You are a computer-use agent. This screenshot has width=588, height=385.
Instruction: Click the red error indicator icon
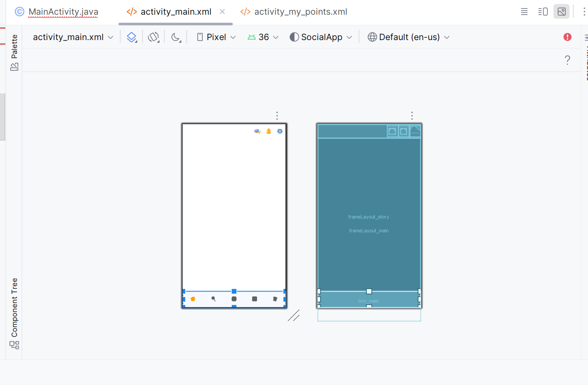tap(567, 37)
